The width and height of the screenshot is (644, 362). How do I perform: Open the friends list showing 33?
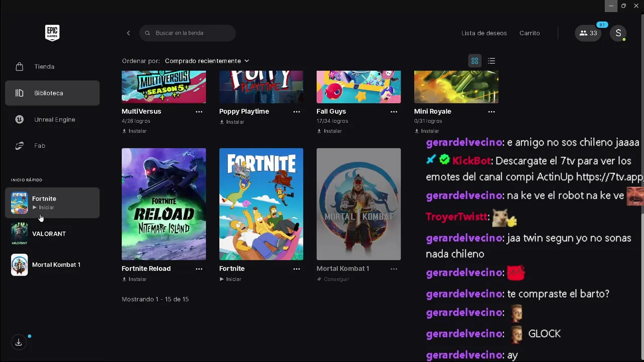[x=588, y=33]
